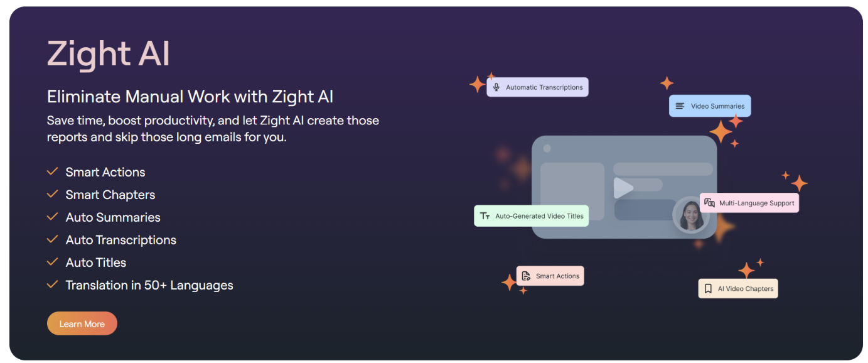Open the Automatic Transcriptions badge

(x=537, y=87)
